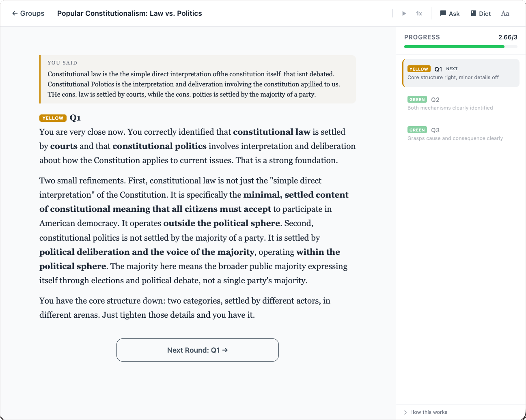Click the YELLOW badge in sidebar Q1
The height and width of the screenshot is (420, 526).
[418, 69]
